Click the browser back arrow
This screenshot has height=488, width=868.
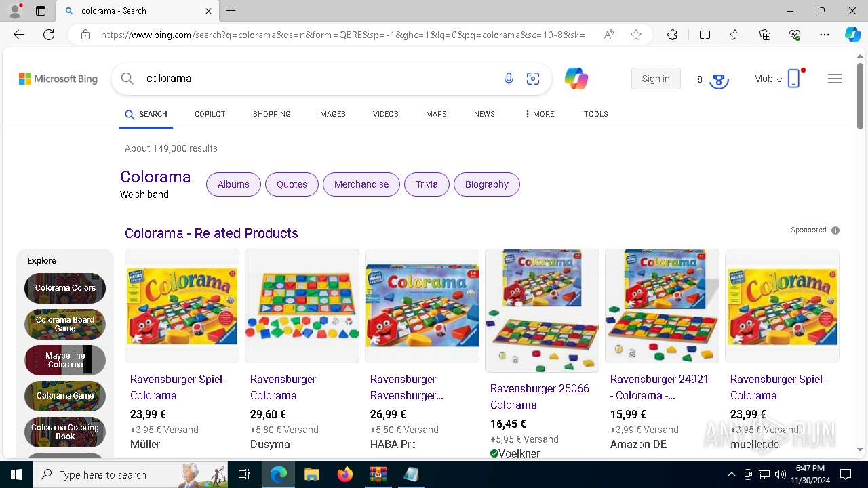(x=19, y=35)
